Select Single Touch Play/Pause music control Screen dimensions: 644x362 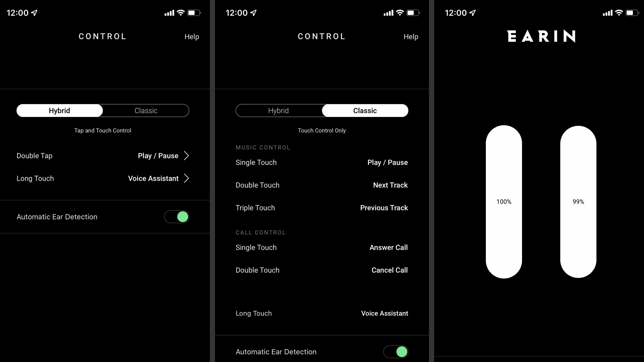click(x=321, y=162)
